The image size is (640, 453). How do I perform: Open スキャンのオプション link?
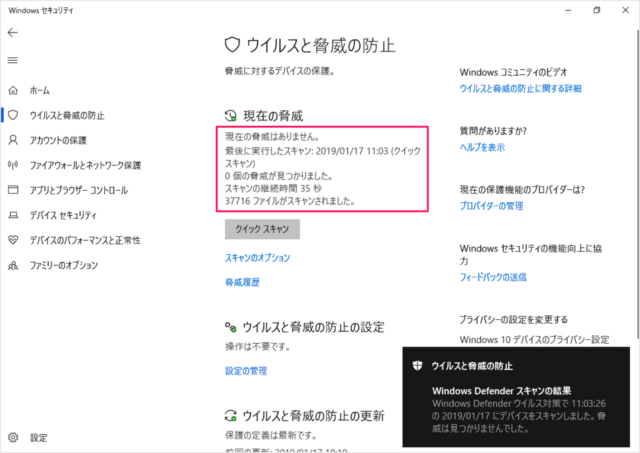(258, 258)
